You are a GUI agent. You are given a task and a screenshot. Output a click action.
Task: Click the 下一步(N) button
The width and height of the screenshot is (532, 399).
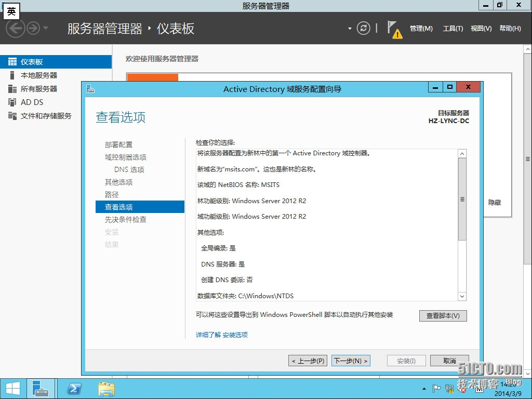click(x=351, y=361)
